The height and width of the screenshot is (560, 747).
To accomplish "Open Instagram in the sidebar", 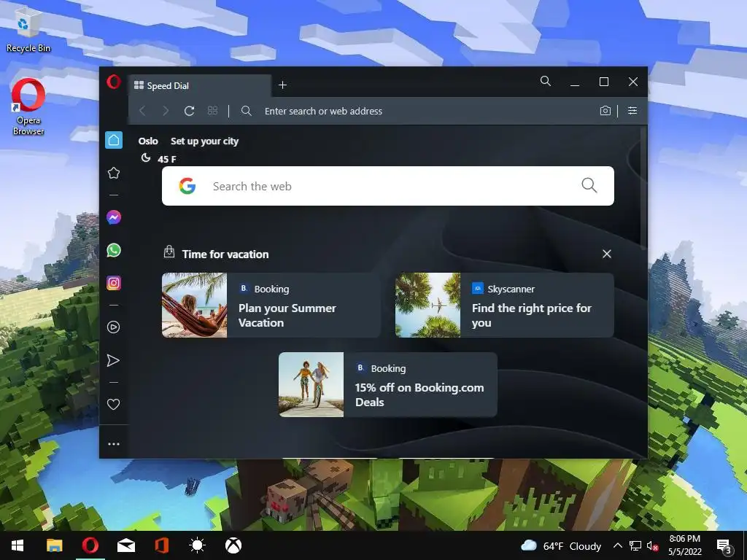I will [113, 284].
